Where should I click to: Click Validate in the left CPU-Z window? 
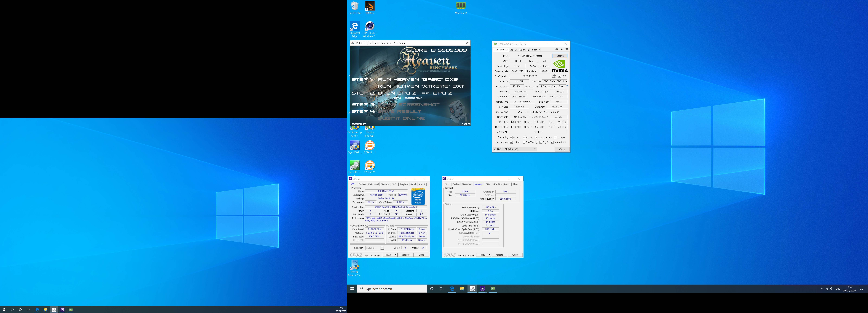point(405,255)
